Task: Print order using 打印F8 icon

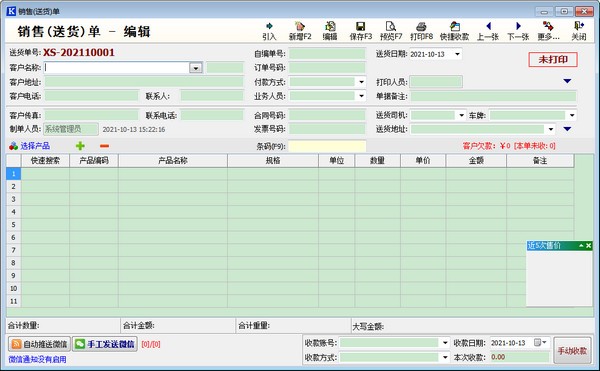Action: tap(421, 31)
